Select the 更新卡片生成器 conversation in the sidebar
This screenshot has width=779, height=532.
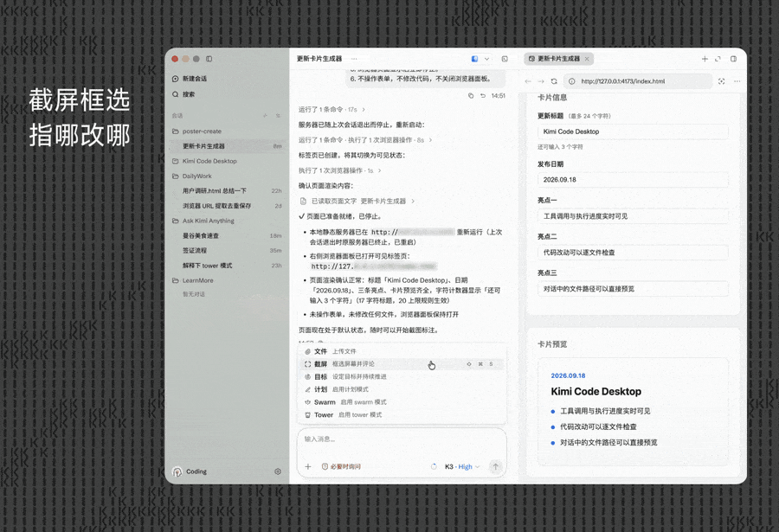(x=228, y=146)
